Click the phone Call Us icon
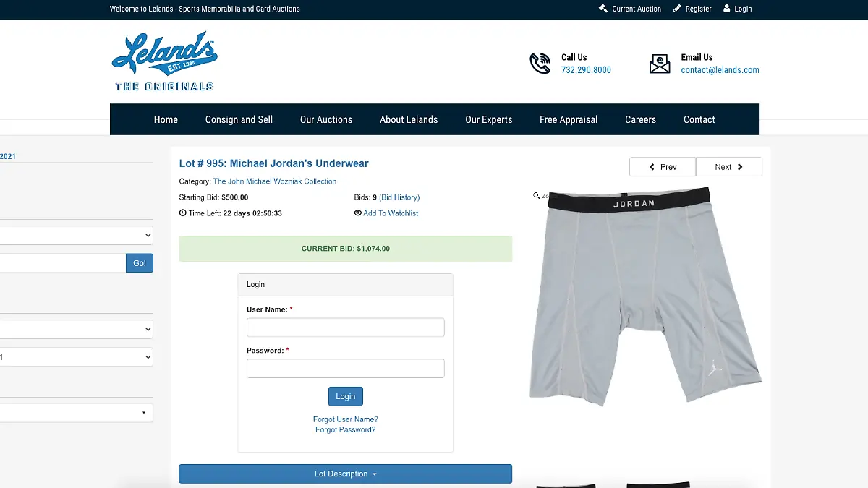Screen dimensions: 868x488 coord(540,64)
